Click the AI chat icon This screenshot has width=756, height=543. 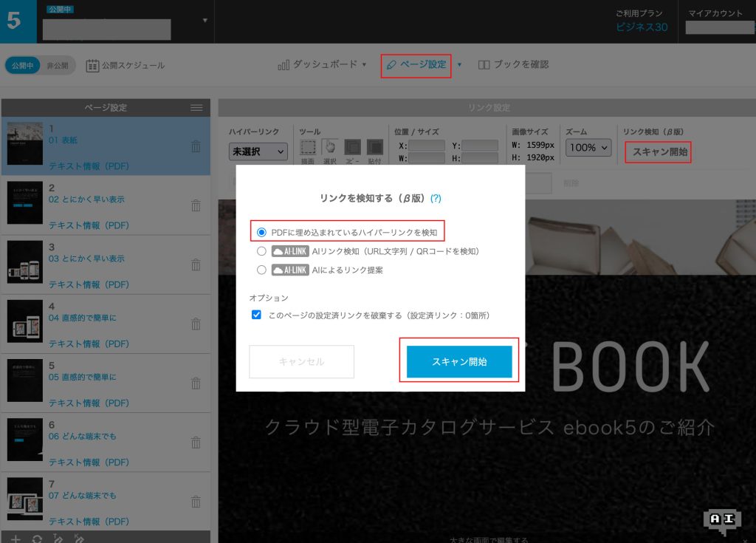(722, 521)
